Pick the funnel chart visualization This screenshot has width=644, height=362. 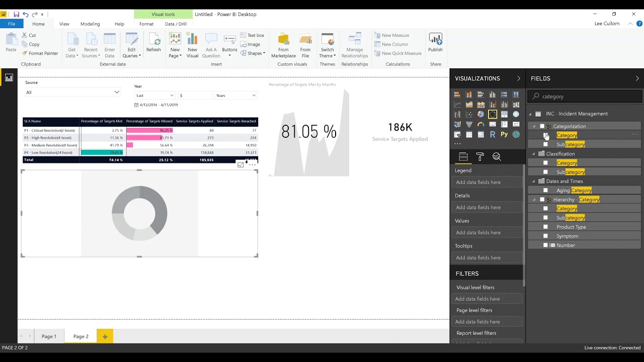[469, 124]
